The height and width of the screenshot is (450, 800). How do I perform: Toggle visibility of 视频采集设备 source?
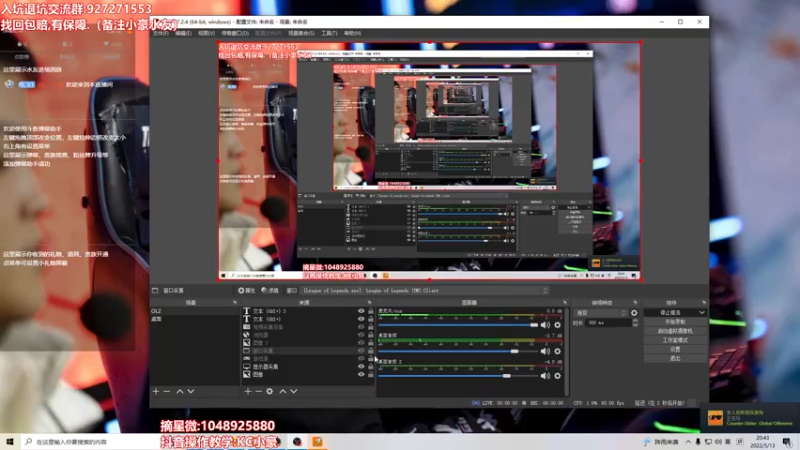click(x=361, y=327)
